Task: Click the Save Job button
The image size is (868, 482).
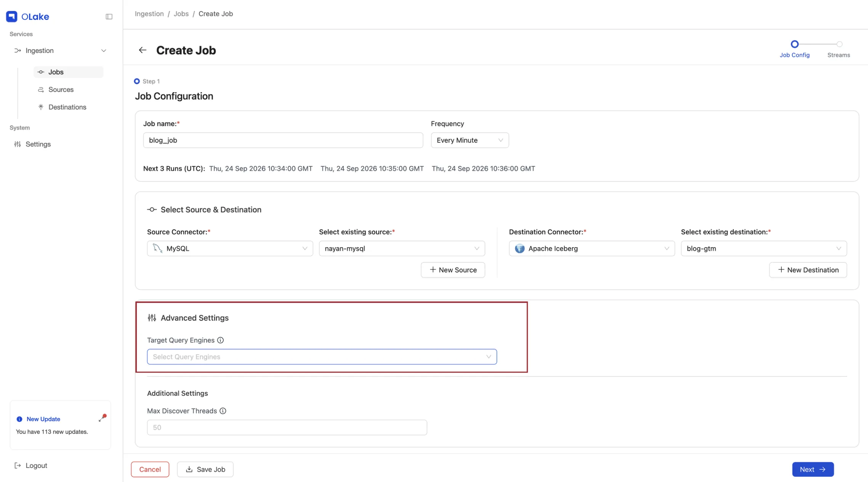Action: point(205,469)
